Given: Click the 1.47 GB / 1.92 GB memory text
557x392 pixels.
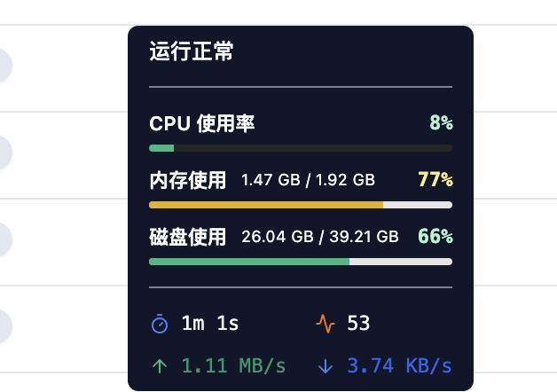Looking at the screenshot, I should [308, 180].
